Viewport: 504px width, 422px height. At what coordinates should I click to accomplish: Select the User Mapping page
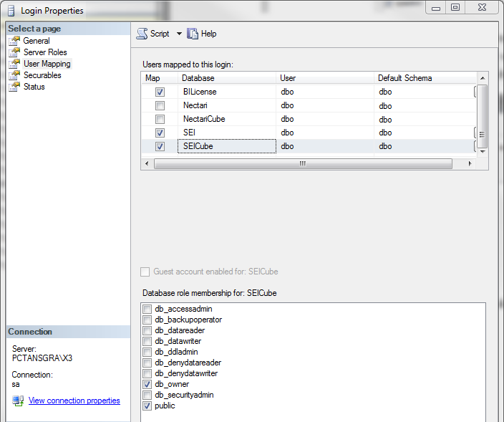click(x=47, y=64)
